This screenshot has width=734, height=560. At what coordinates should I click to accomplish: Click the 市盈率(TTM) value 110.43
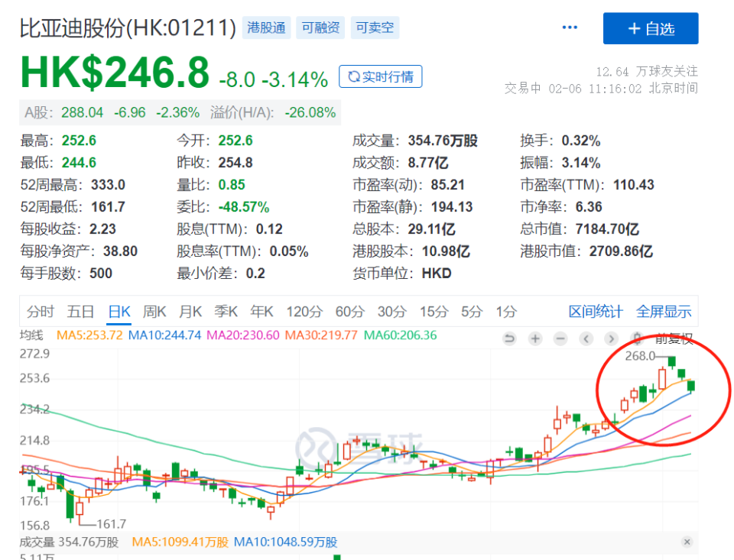(633, 185)
